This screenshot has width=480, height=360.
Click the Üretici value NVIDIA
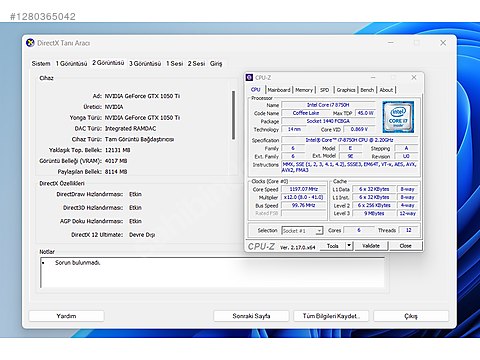tap(114, 107)
